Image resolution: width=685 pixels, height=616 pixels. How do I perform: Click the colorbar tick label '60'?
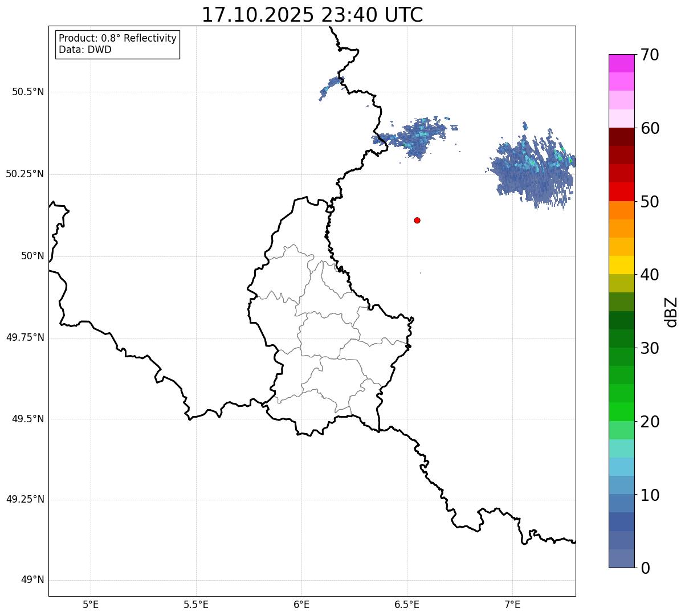tap(649, 128)
